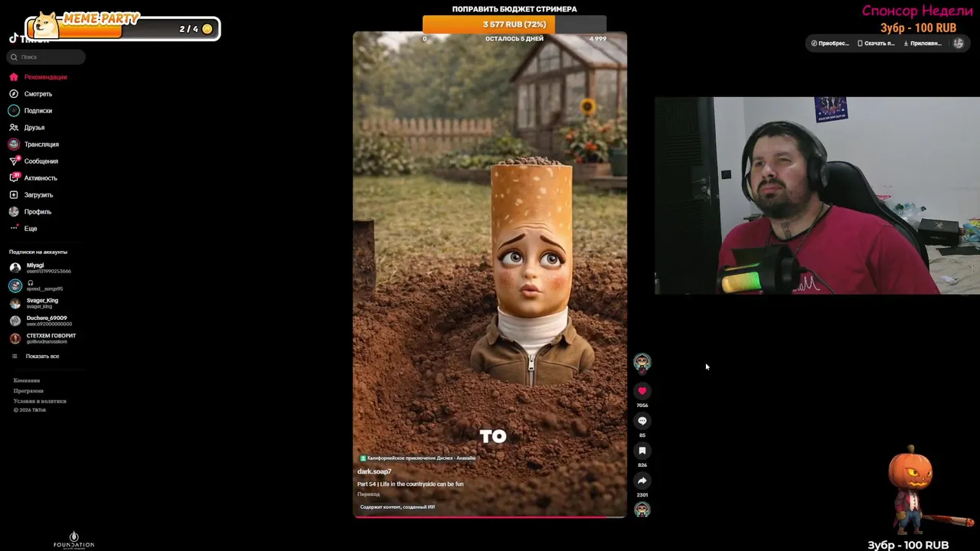The height and width of the screenshot is (551, 980).
Task: Click the Meme Party doge icon
Action: coord(47,24)
